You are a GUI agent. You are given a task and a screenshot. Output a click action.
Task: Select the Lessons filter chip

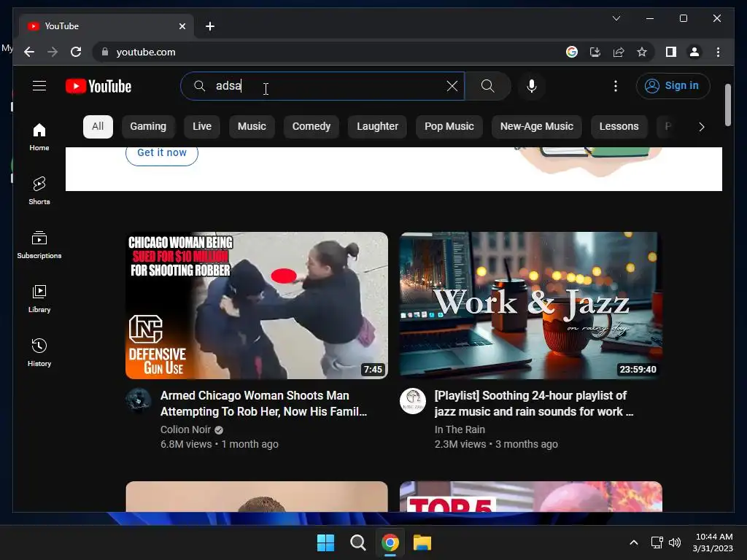619,126
